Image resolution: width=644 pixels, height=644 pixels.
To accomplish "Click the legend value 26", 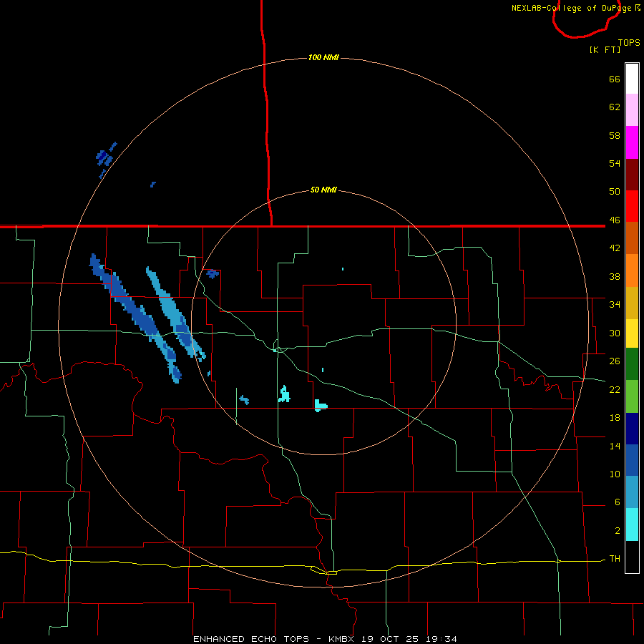I will [615, 361].
